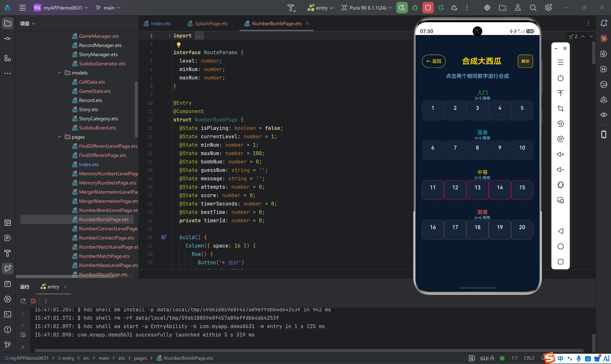Collapse the pages folder

click(60, 137)
